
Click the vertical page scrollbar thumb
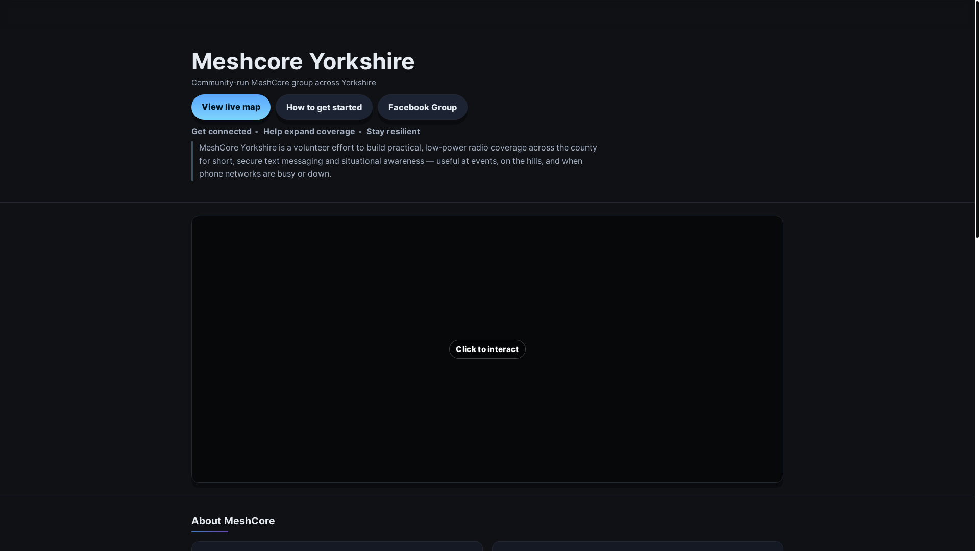977,119
